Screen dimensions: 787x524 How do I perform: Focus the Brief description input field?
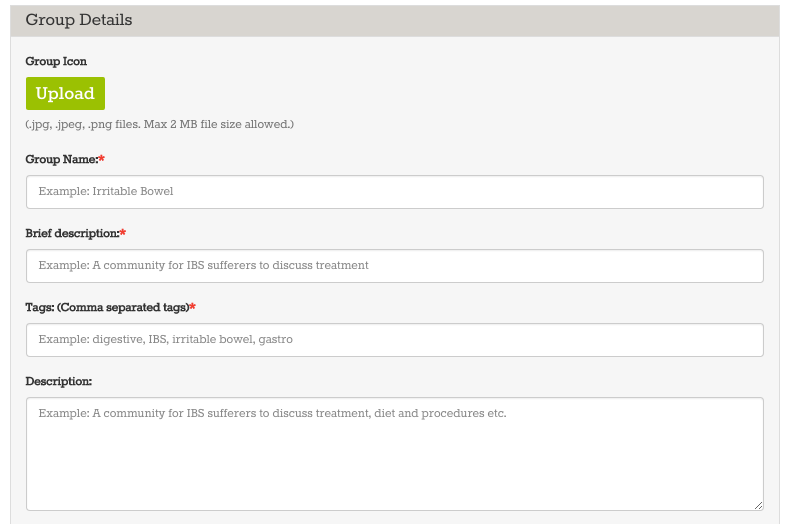[395, 266]
